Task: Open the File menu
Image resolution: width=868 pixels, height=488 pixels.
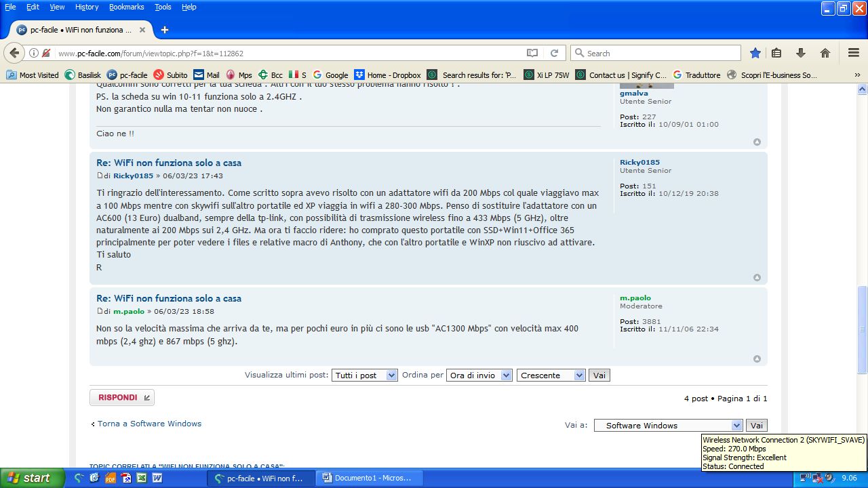Action: pos(10,7)
